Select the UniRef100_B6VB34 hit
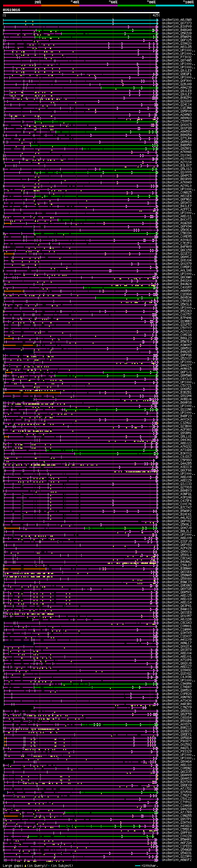Viewport: 197px width, 868px height. coord(177,297)
